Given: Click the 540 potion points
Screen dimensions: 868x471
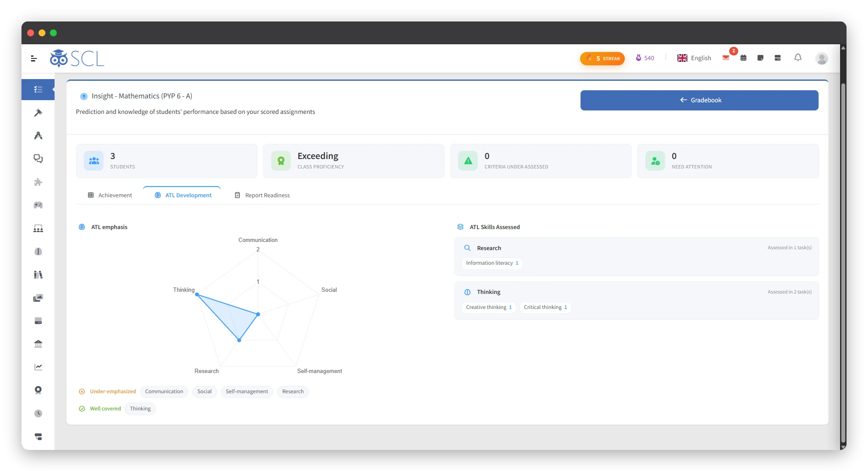Looking at the screenshot, I should coord(645,58).
